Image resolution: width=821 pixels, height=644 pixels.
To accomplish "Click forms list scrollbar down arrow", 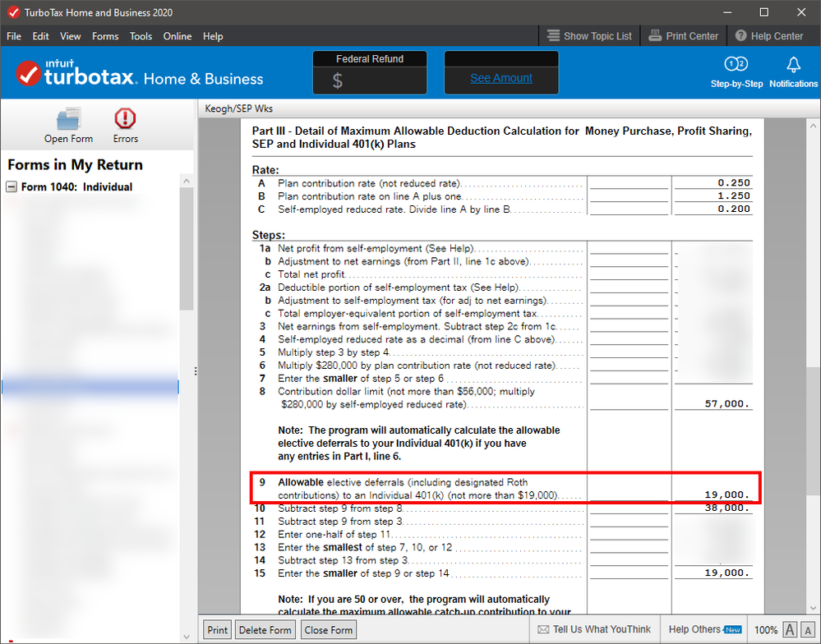I will (x=187, y=637).
